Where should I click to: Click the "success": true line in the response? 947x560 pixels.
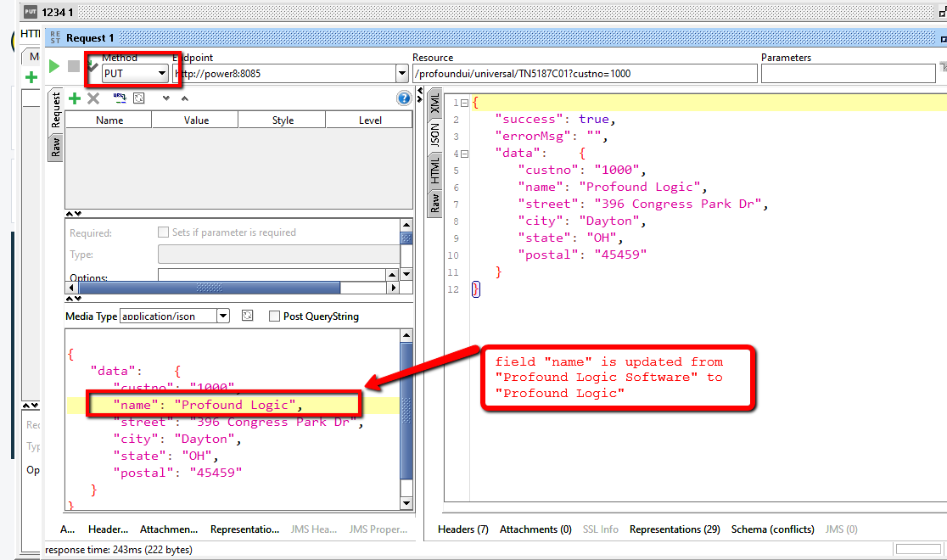click(555, 120)
